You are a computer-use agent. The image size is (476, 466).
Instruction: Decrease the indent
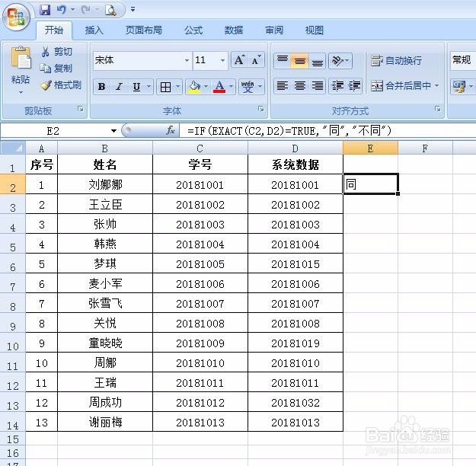pyautogui.click(x=337, y=86)
